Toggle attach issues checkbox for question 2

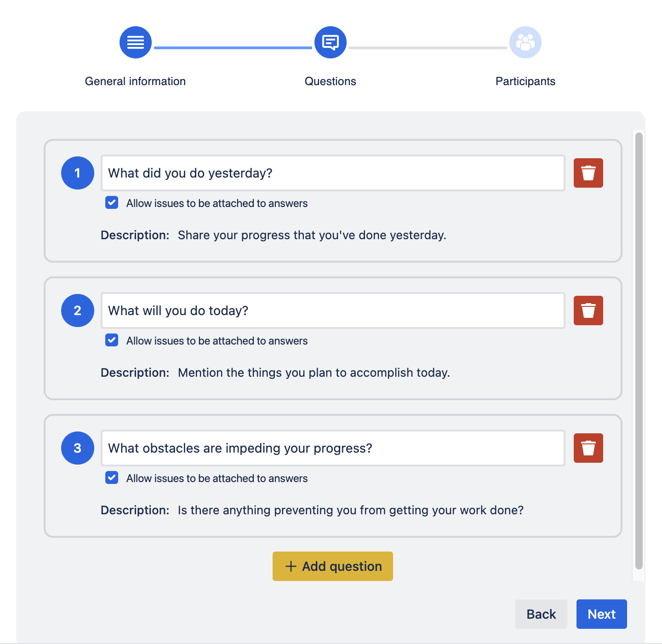coord(112,340)
